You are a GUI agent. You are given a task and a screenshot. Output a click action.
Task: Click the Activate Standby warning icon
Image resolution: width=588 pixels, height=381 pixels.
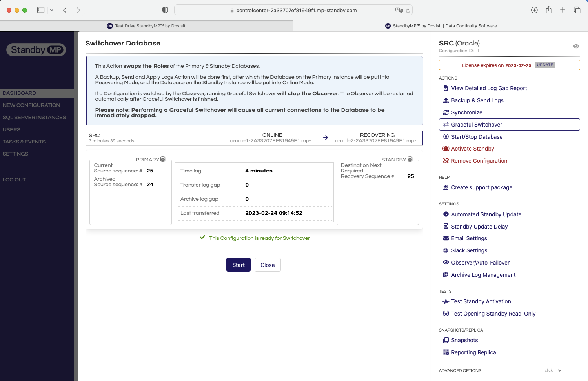click(x=446, y=149)
